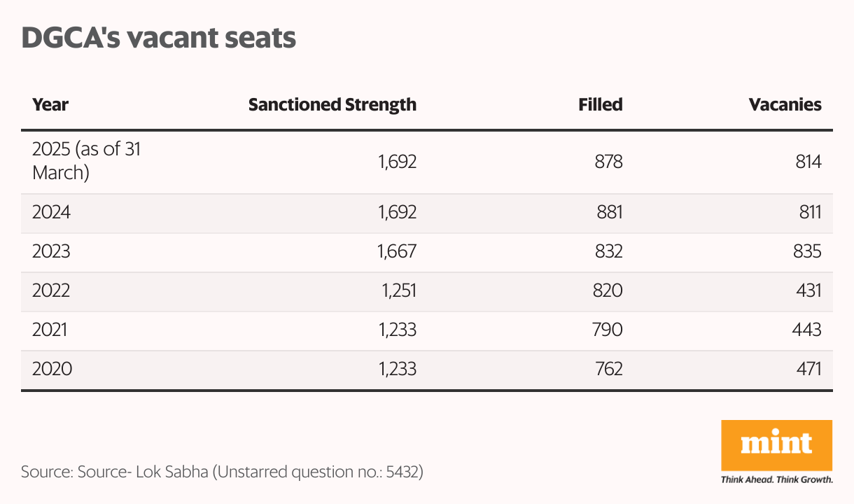The height and width of the screenshot is (504, 854).
Task: Click the DGCA's vacant seats title
Action: (159, 38)
